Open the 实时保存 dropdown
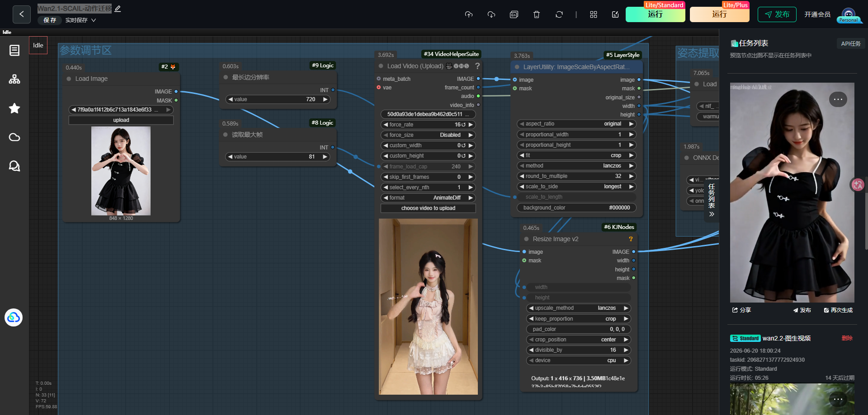 point(80,20)
